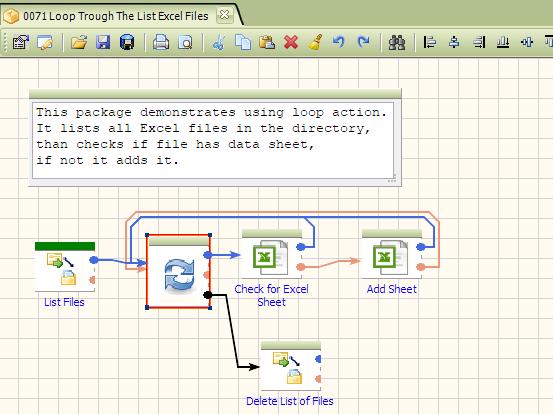Cut selection with the scissors icon

click(x=219, y=42)
